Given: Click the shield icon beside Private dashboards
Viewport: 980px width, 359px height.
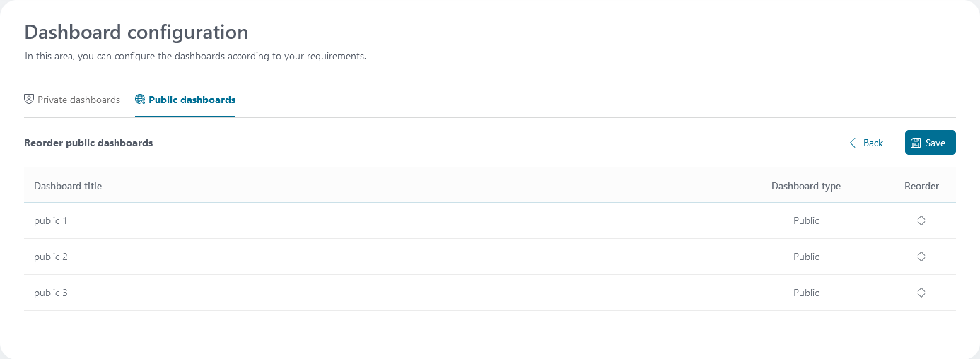Looking at the screenshot, I should (29, 100).
